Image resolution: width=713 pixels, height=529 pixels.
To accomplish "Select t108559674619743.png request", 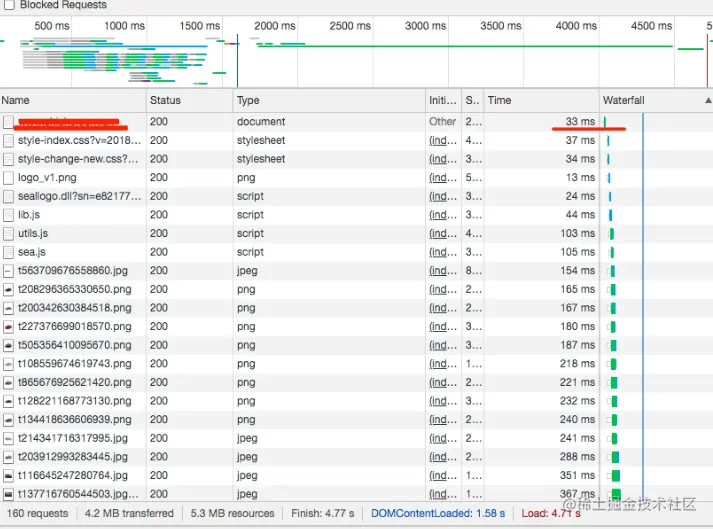I will [x=356, y=364].
